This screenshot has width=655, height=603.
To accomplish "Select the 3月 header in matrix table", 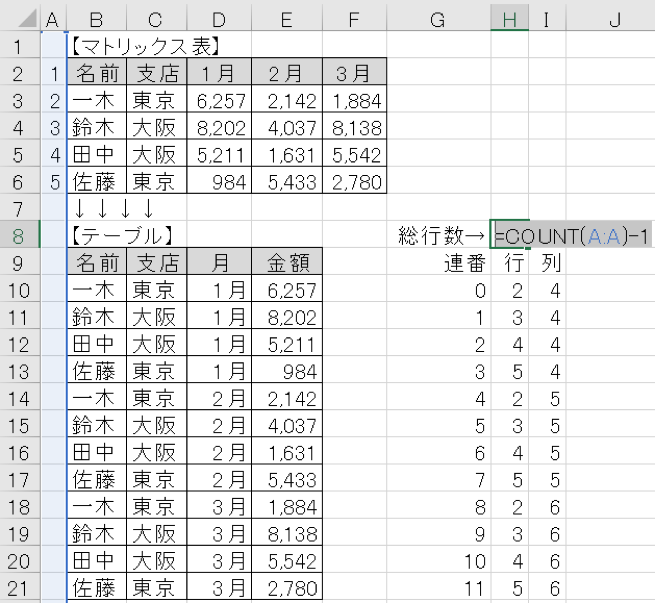I will tap(354, 72).
